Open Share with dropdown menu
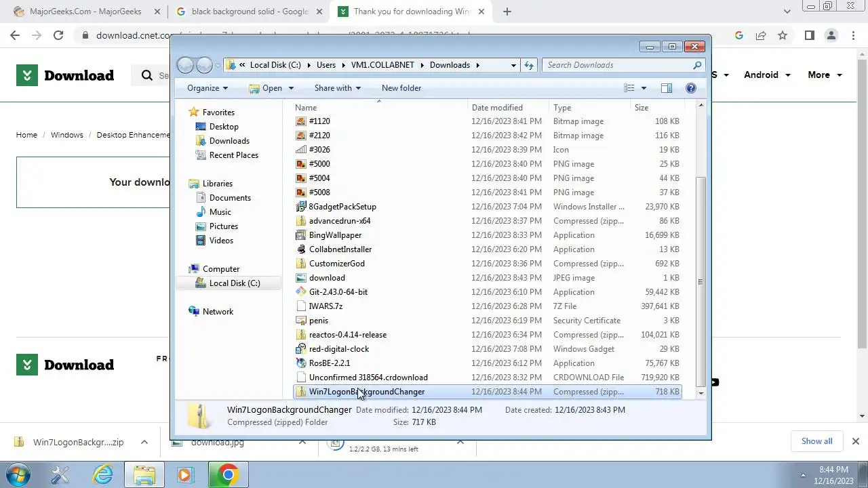The image size is (868, 488). coord(338,88)
